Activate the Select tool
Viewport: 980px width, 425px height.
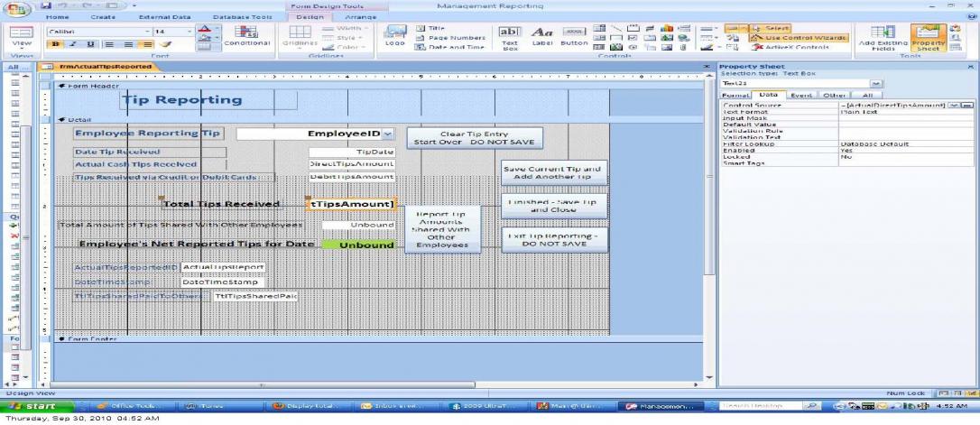click(770, 28)
